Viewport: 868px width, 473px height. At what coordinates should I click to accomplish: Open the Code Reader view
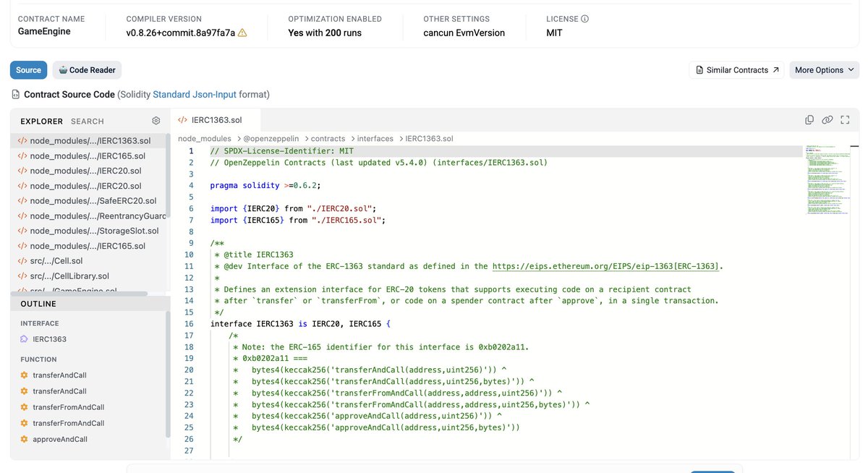coord(87,70)
